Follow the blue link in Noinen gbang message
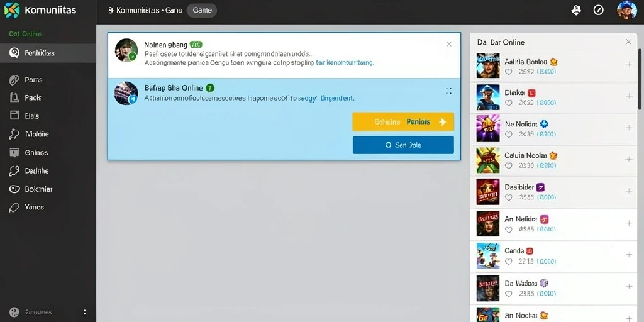644x322 pixels. 345,64
